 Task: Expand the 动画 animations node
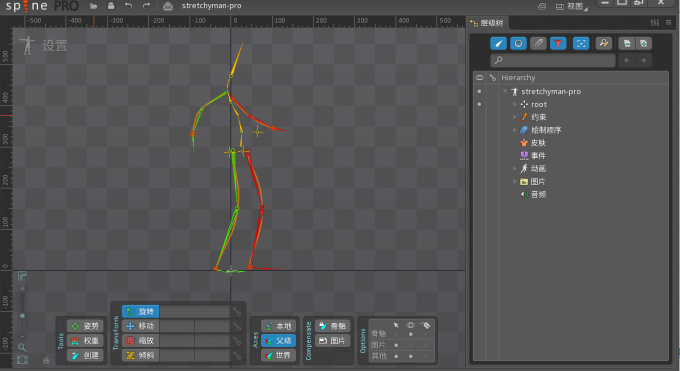(515, 168)
